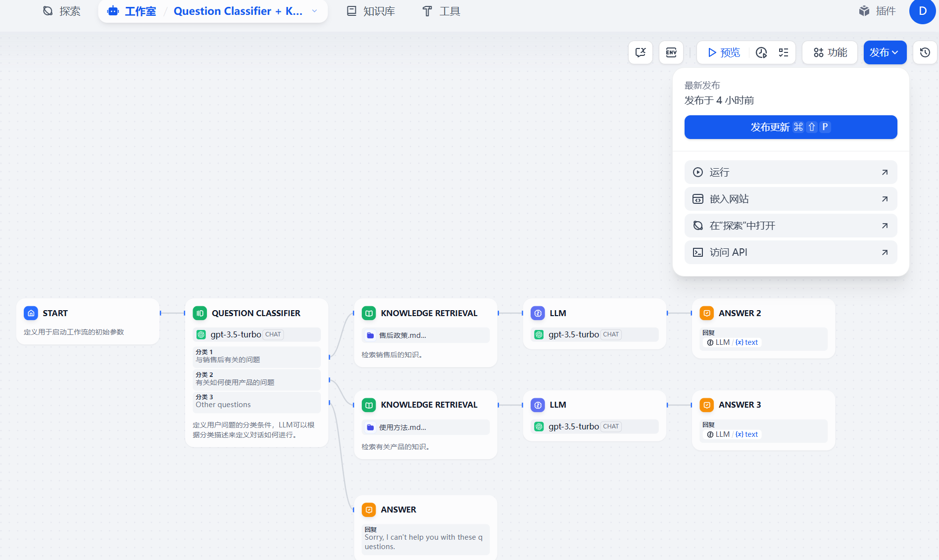
Task: Click the LLM node icon connected to ANSWER 2
Action: 538,313
